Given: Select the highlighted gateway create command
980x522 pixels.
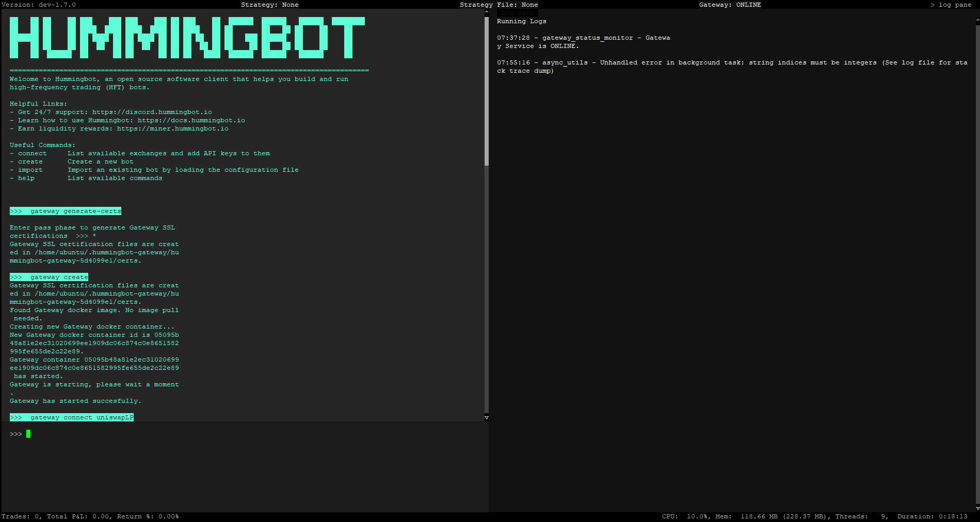Looking at the screenshot, I should coord(49,276).
